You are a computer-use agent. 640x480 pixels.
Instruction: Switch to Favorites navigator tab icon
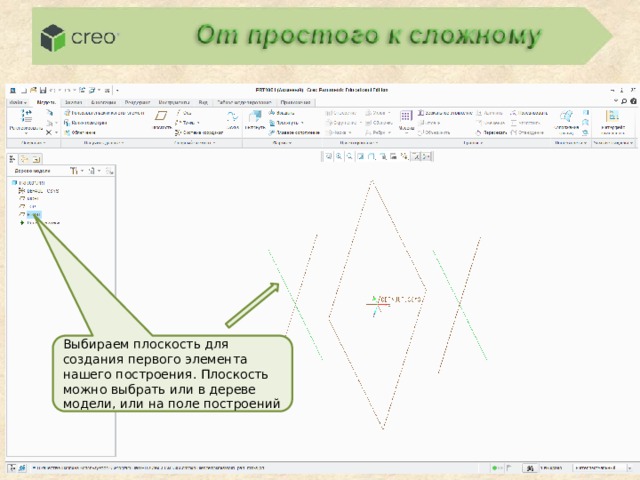click(x=36, y=159)
